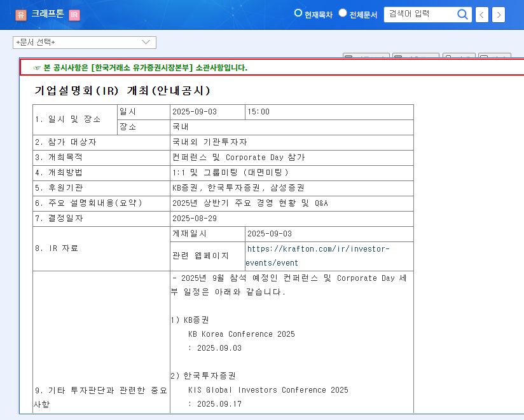The height and width of the screenshot is (420, 524).
Task: Click the 2025.09.03 conference date line
Action: click(215, 348)
